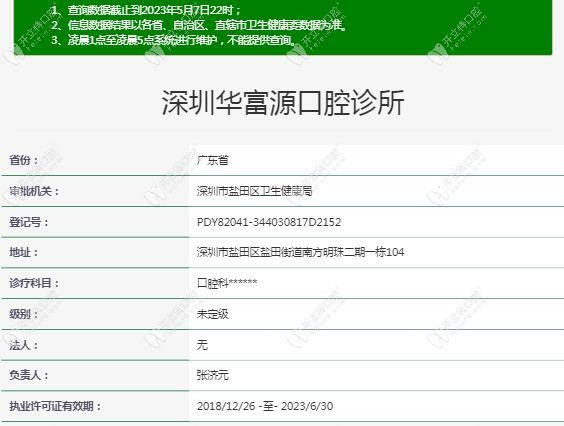Select the clinic title 深圳华富源口腔诊所

(283, 103)
